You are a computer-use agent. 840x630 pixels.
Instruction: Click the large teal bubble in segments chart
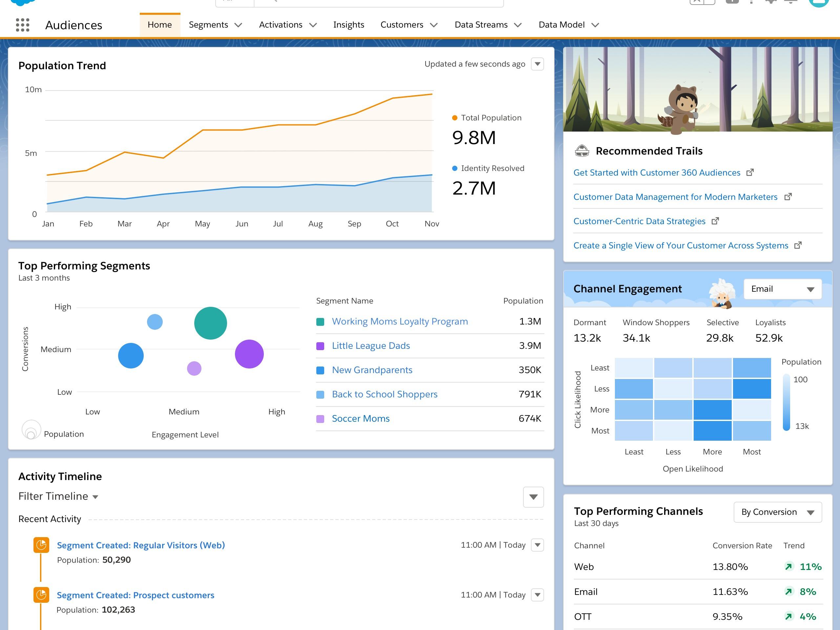[210, 323]
